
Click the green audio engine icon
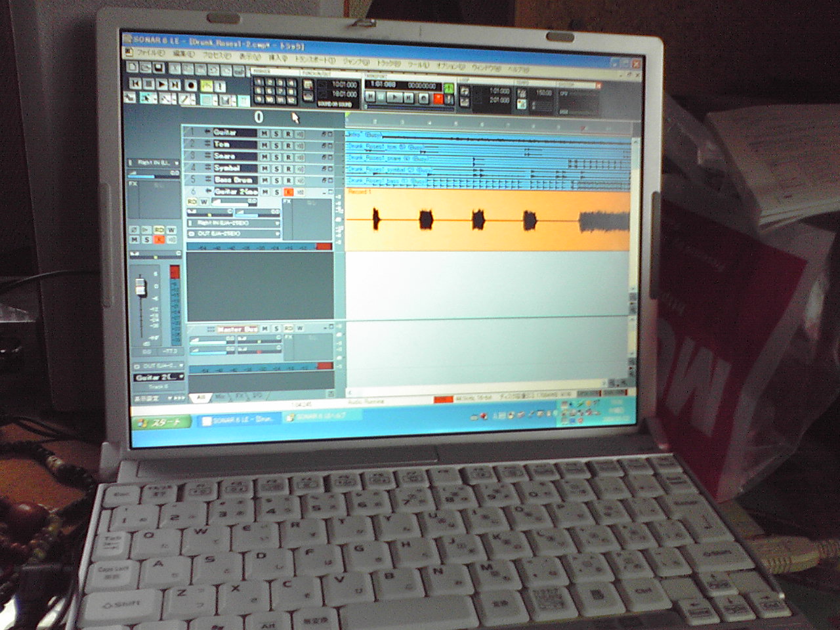tap(449, 87)
